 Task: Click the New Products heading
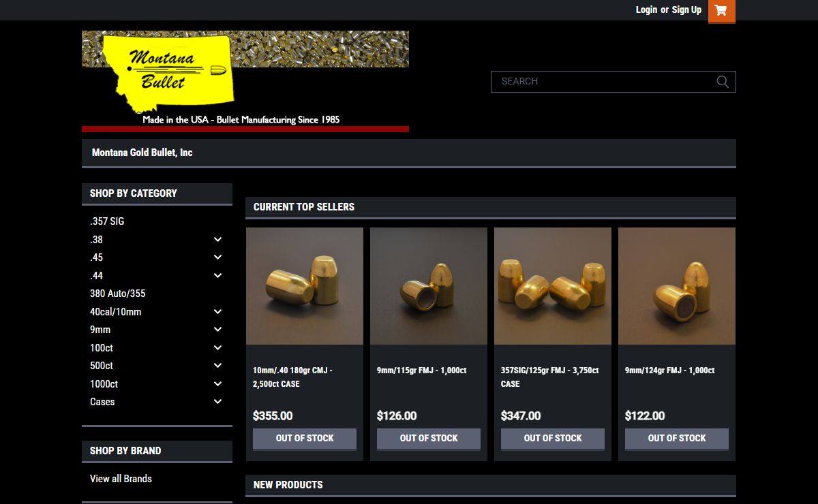(288, 485)
